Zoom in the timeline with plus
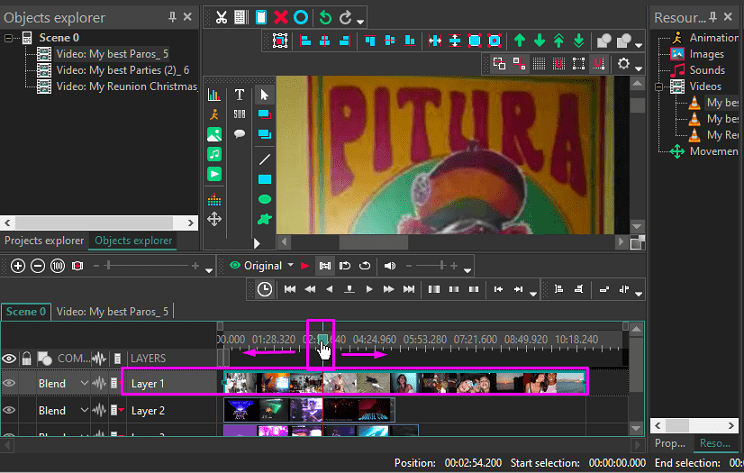Viewport: 744px width, 473px height. point(18,266)
